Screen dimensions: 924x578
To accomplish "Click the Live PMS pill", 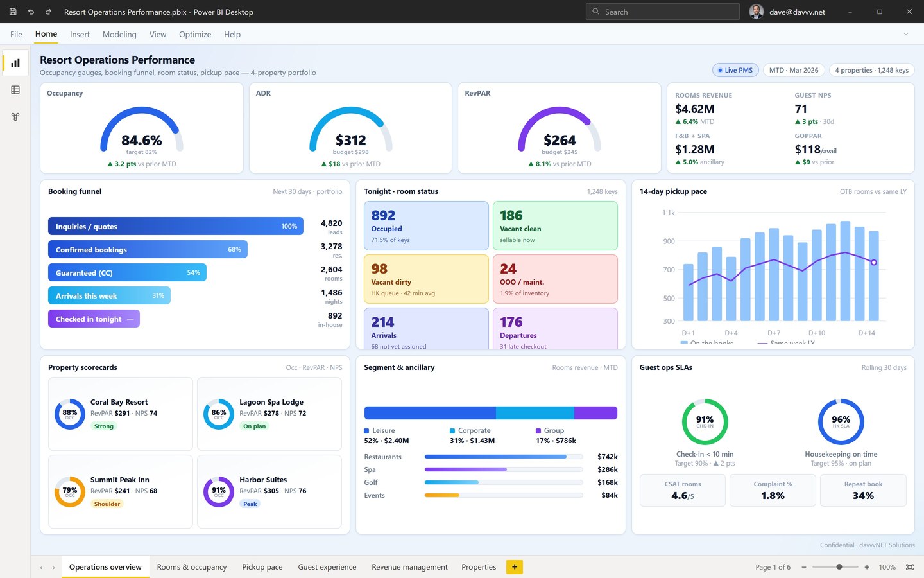I will tap(735, 70).
